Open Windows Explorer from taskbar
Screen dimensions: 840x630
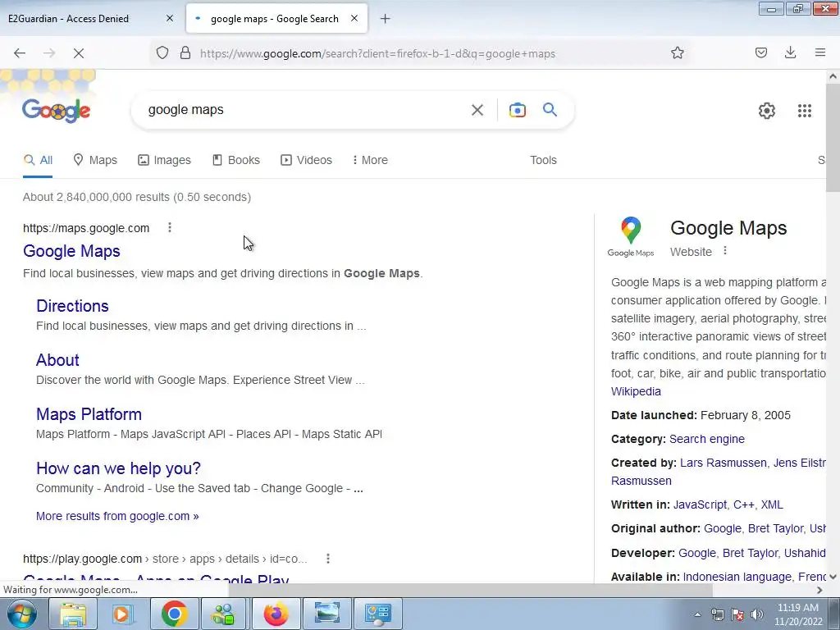[x=73, y=614]
